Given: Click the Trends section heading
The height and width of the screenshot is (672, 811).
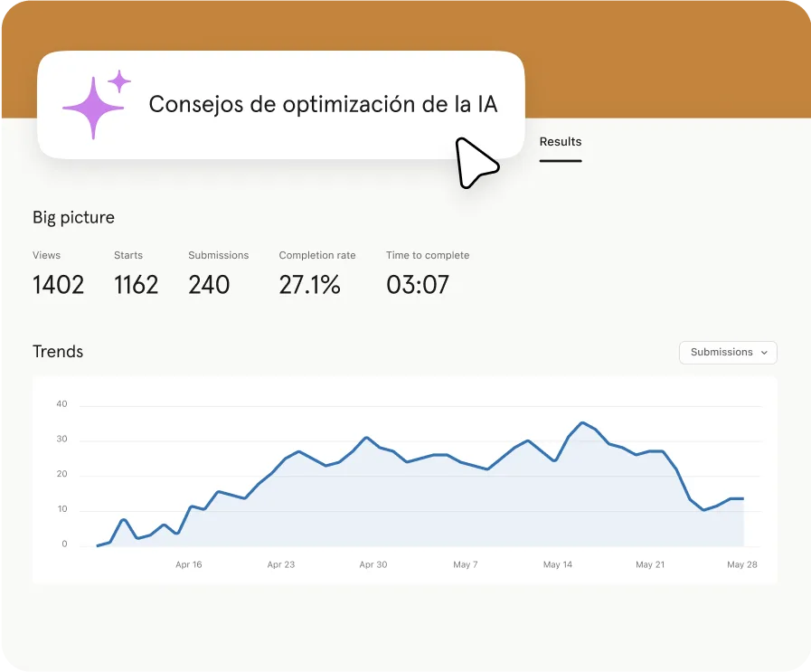Looking at the screenshot, I should (58, 352).
